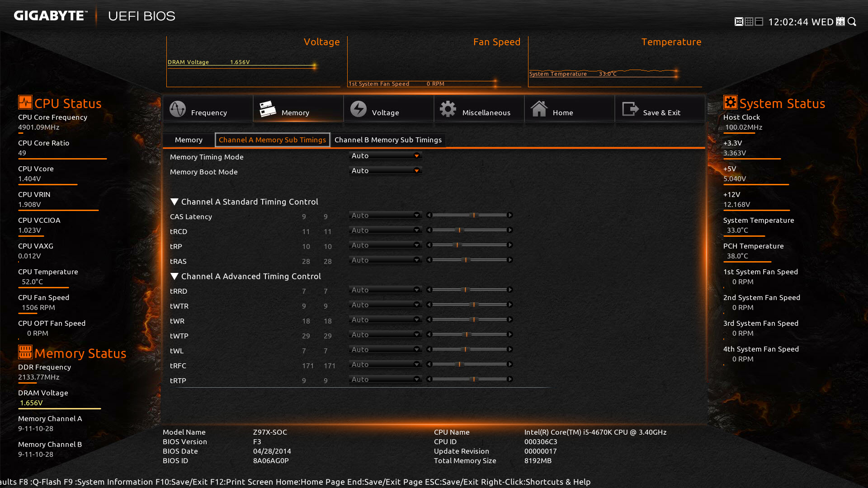Open the Save & Exit page
This screenshot has height=488, width=868.
[660, 109]
